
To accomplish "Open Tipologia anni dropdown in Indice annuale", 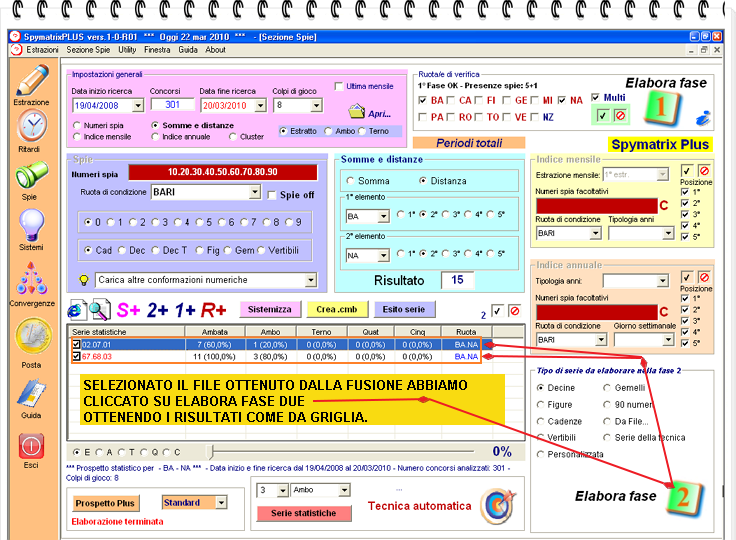I will tap(663, 281).
